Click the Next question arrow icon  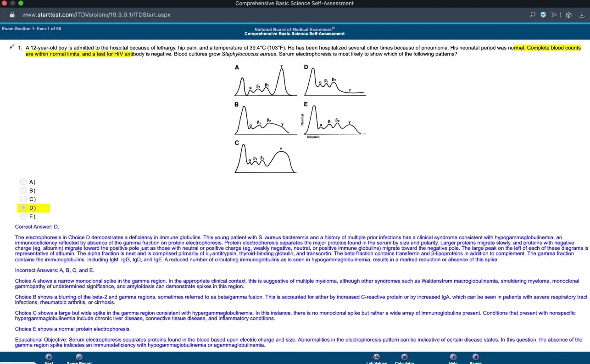tap(49, 357)
